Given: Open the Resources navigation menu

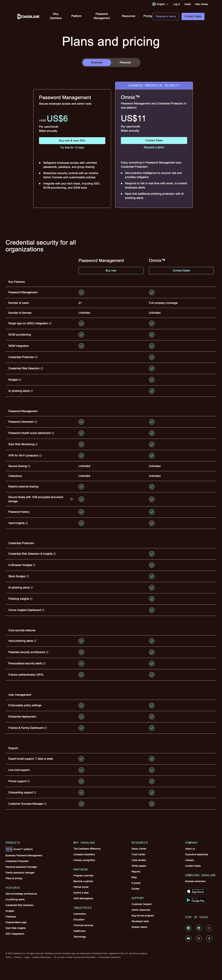Looking at the screenshot, I should pyautogui.click(x=128, y=16).
